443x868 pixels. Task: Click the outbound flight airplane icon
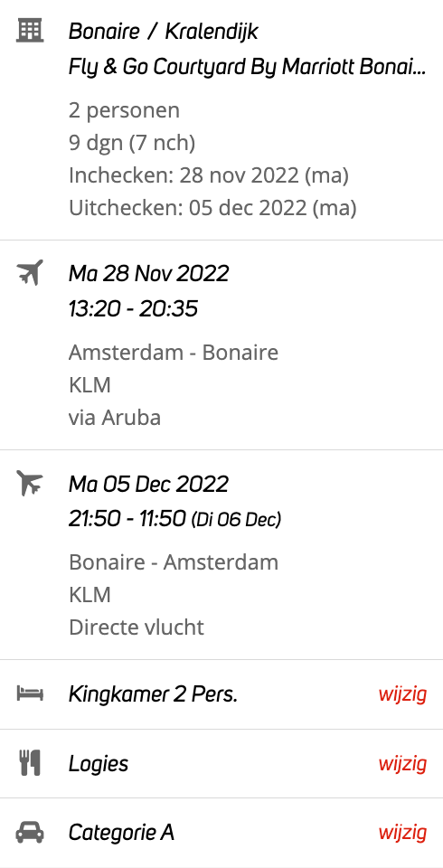tap(30, 272)
